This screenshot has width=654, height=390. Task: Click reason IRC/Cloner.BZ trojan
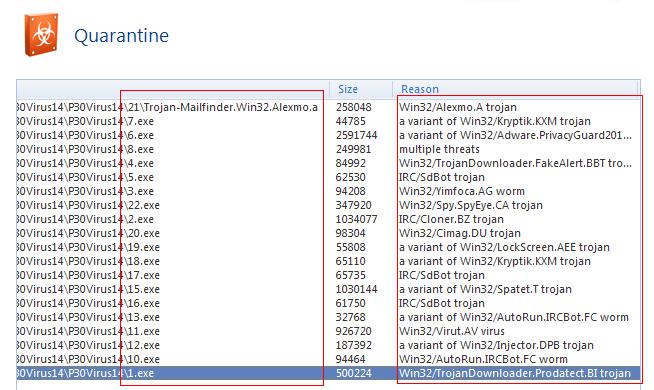click(x=451, y=219)
